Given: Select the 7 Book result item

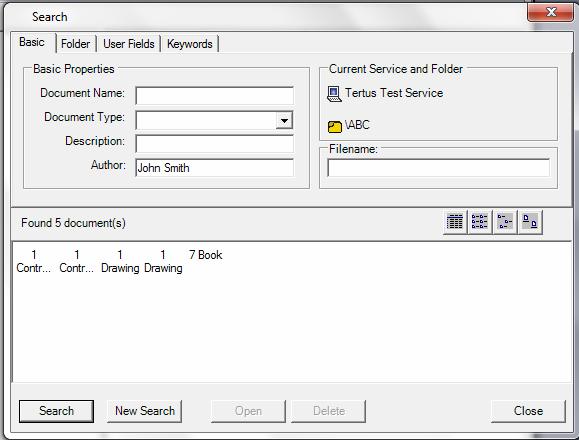Looking at the screenshot, I should pyautogui.click(x=206, y=255).
